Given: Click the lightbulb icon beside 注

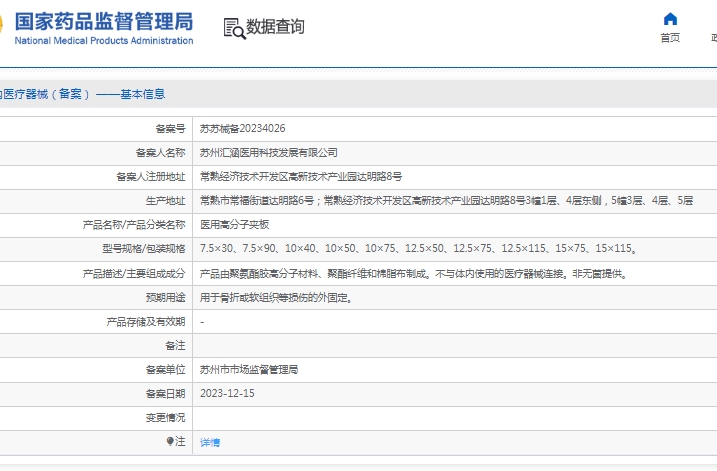Looking at the screenshot, I should tap(170, 441).
